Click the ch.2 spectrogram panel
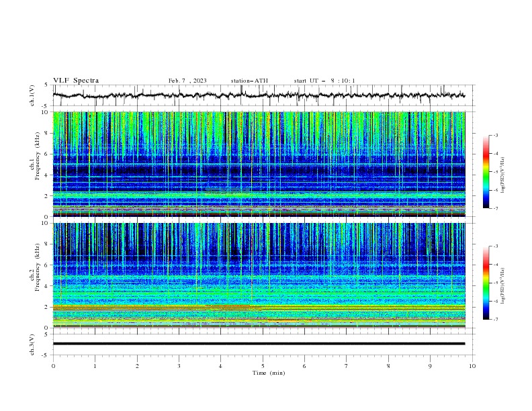 (x=259, y=275)
